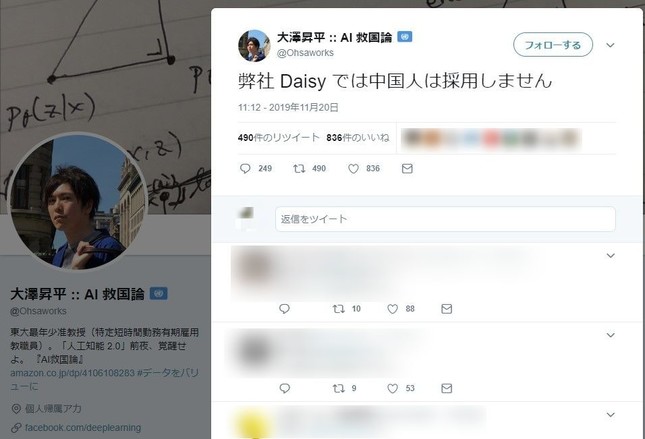Viewport: 645px width, 439px height.
Task: Click the フォローする follow button
Action: pos(553,45)
